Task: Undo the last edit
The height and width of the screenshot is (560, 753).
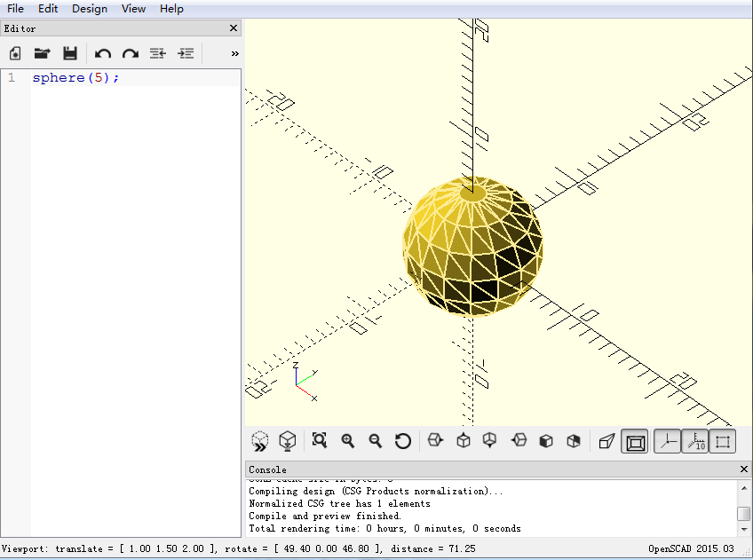Action: pyautogui.click(x=103, y=53)
